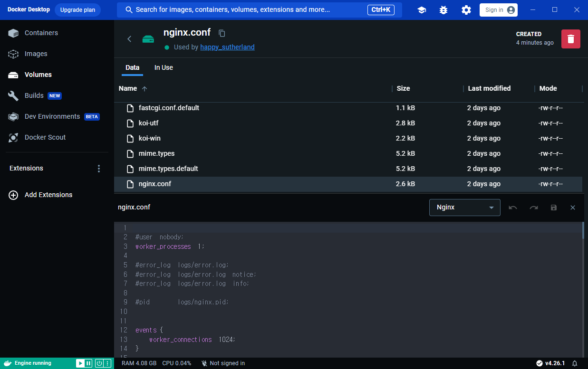Open the Nginx syntax language dropdown

464,208
